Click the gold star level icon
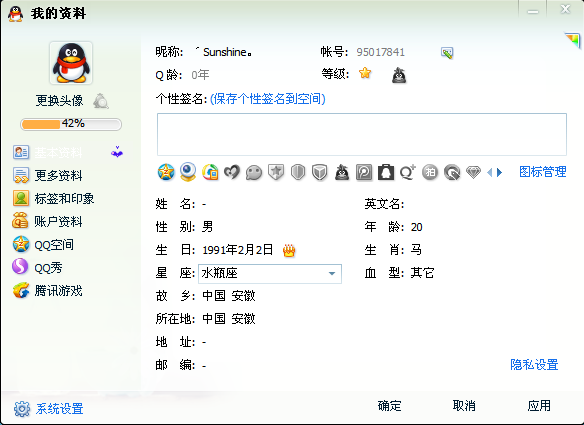Viewport: 584px width, 425px height. (365, 73)
